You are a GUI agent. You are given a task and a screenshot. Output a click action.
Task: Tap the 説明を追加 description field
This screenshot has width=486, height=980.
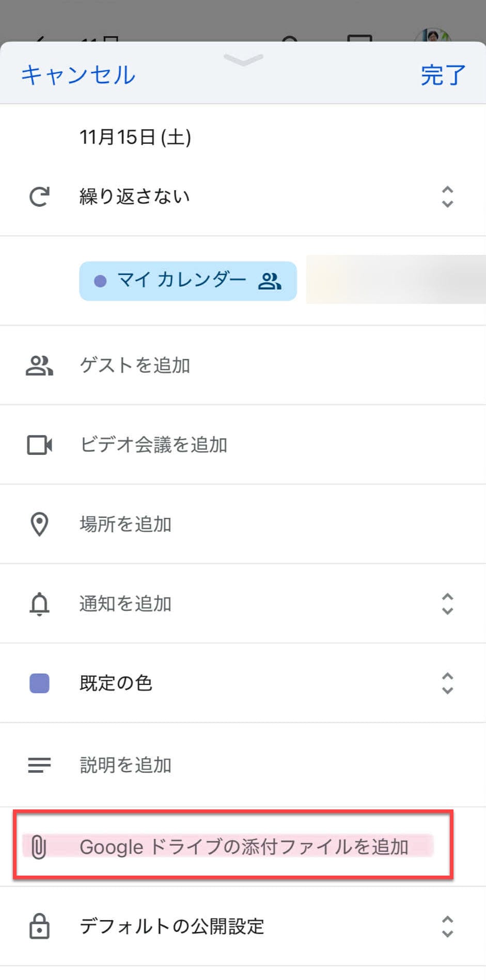coord(126,764)
